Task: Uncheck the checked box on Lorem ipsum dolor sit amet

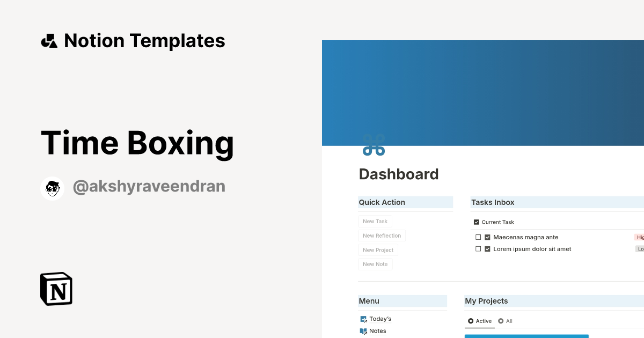Action: tap(488, 248)
